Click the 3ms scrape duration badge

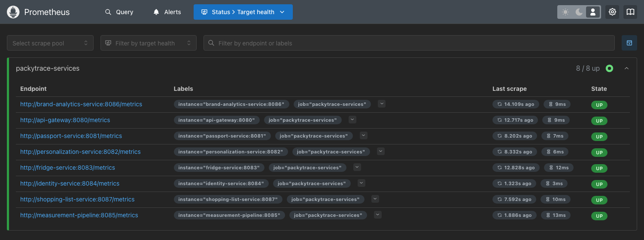(554, 183)
